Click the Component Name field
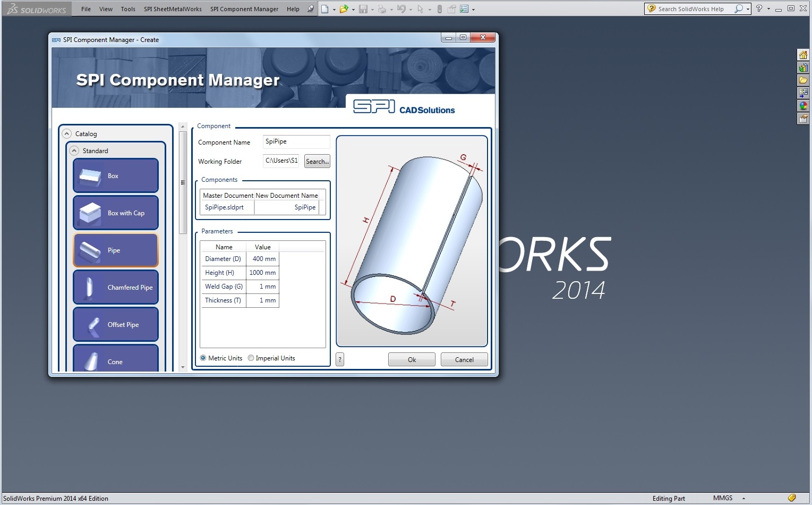Viewport: 812px width, 505px height. tap(296, 141)
